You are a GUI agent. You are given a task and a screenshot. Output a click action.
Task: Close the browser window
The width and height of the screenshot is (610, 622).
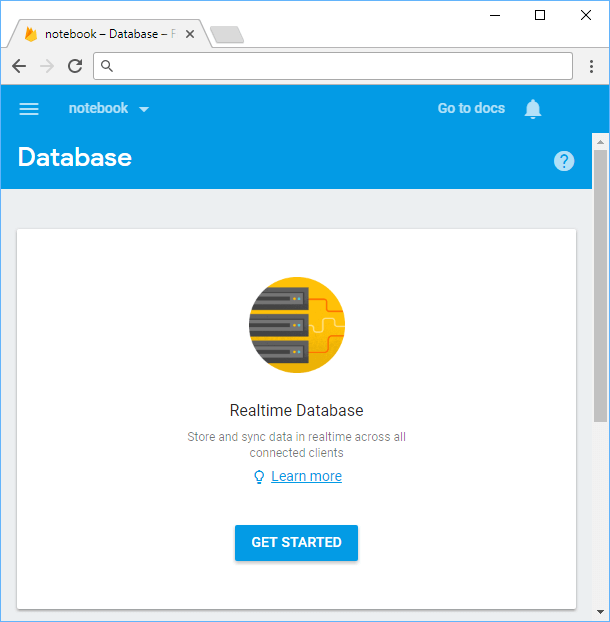(585, 15)
